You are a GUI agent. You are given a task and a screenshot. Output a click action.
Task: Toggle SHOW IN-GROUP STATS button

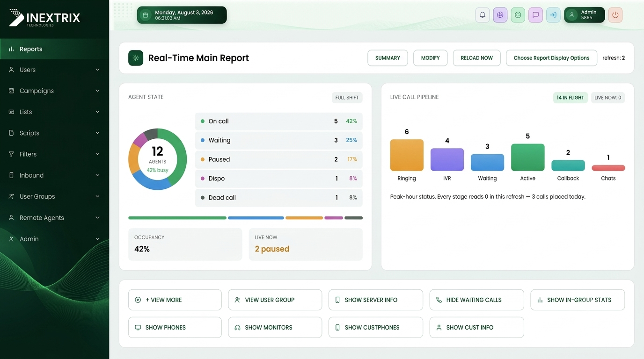[578, 300]
